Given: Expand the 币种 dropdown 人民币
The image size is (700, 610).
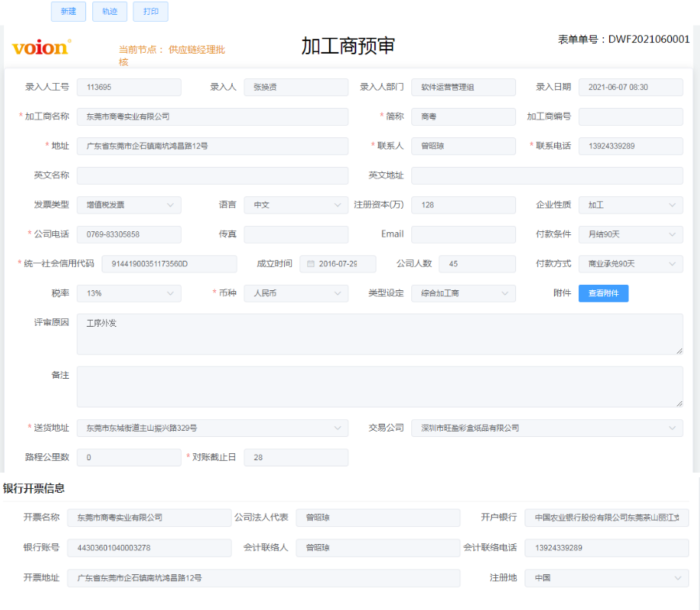Looking at the screenshot, I should click(296, 293).
